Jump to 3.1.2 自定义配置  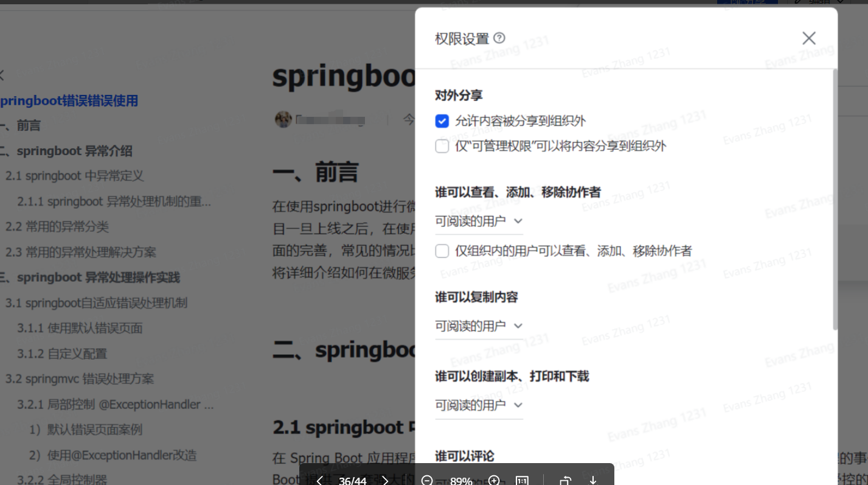[61, 354]
